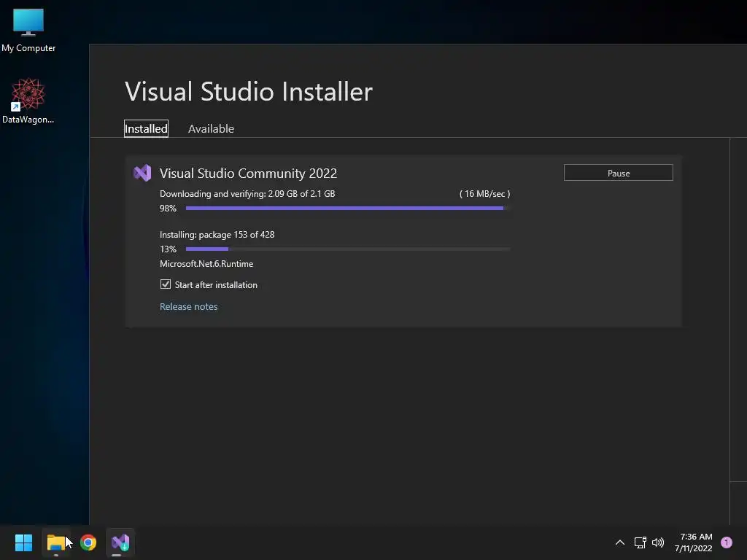Open File Explorer from the taskbar

pos(55,542)
